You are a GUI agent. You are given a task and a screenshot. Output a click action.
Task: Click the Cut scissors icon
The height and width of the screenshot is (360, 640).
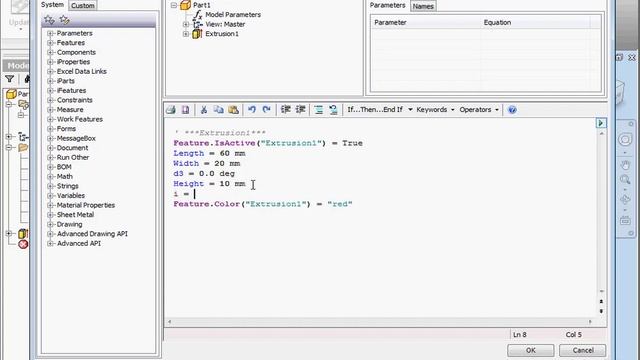(204, 109)
